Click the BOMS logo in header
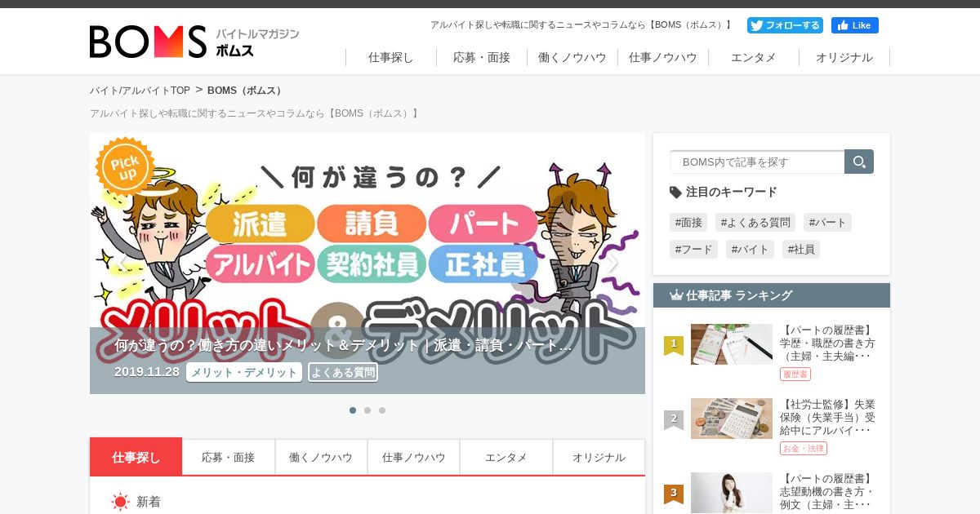The height and width of the screenshot is (514, 980). point(194,42)
